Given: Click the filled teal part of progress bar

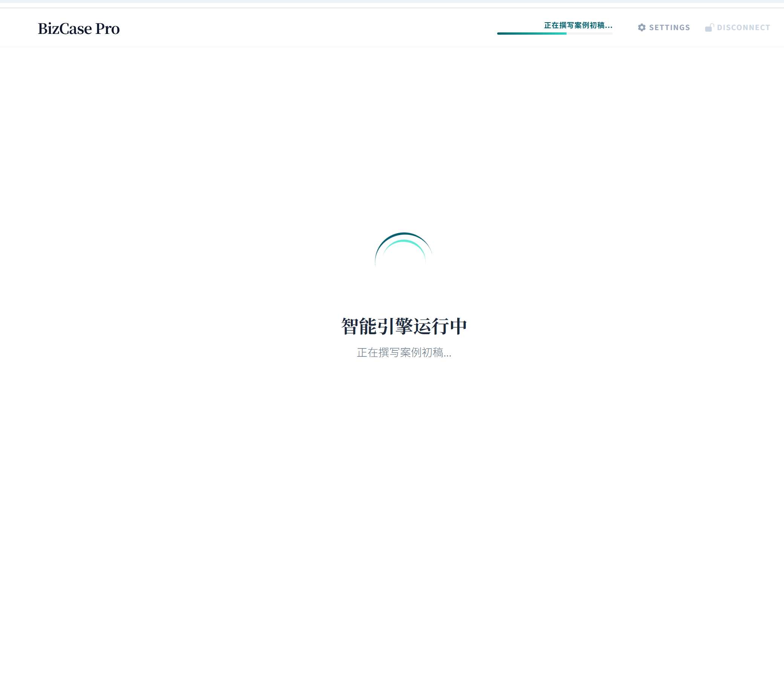Looking at the screenshot, I should [531, 34].
